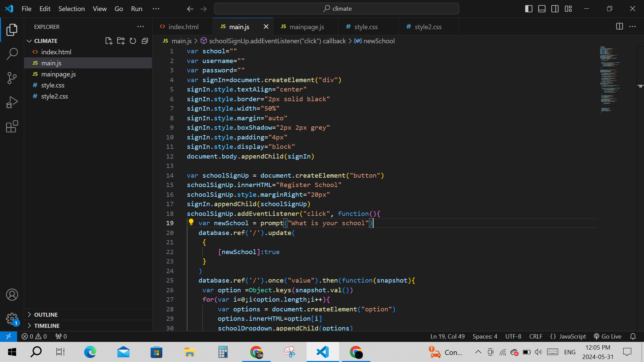This screenshot has width=644, height=362.
Task: Collapse all folders in Explorer
Action: point(145,41)
